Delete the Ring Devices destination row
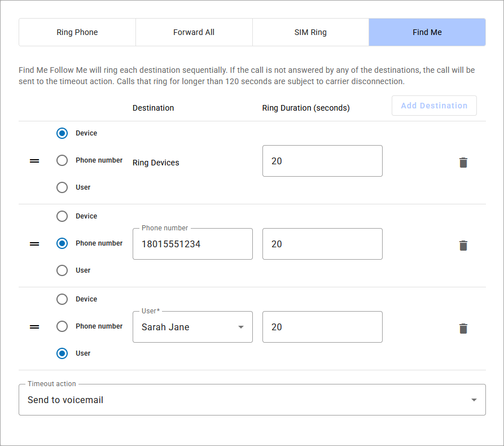 (x=463, y=163)
